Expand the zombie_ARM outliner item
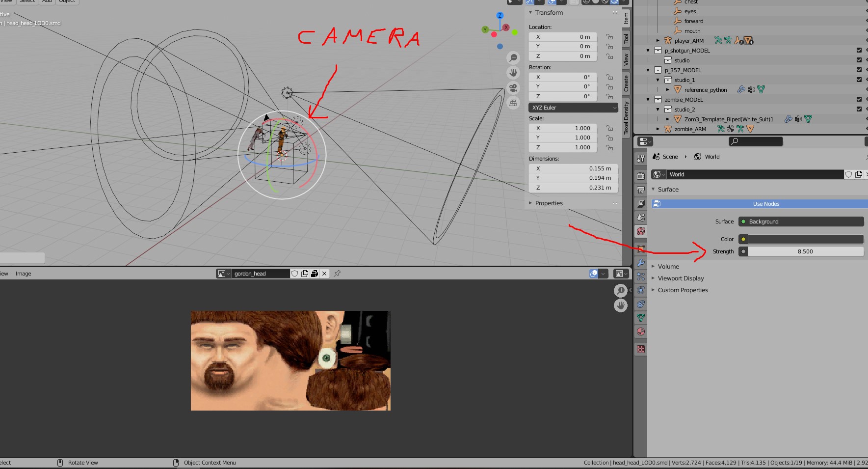 pyautogui.click(x=658, y=129)
